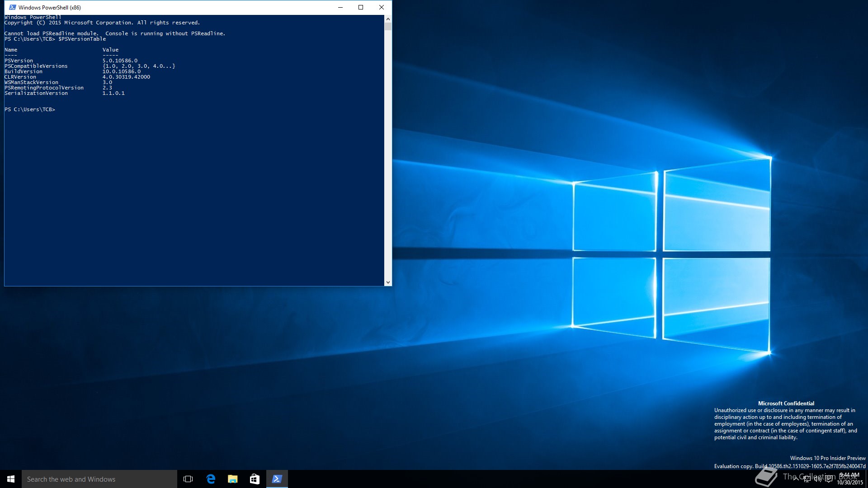Close the PowerShell window

382,7
